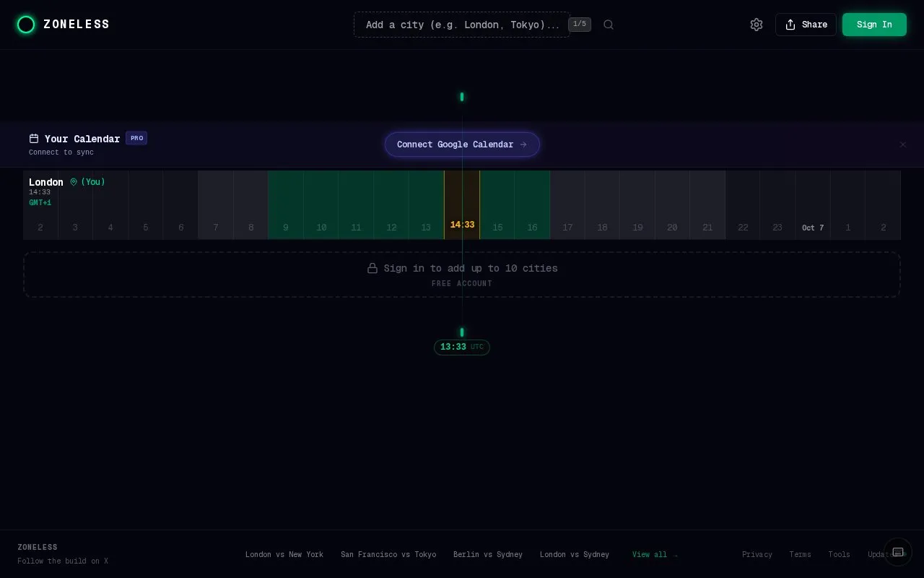Click the 1/5 city count badge

(580, 25)
